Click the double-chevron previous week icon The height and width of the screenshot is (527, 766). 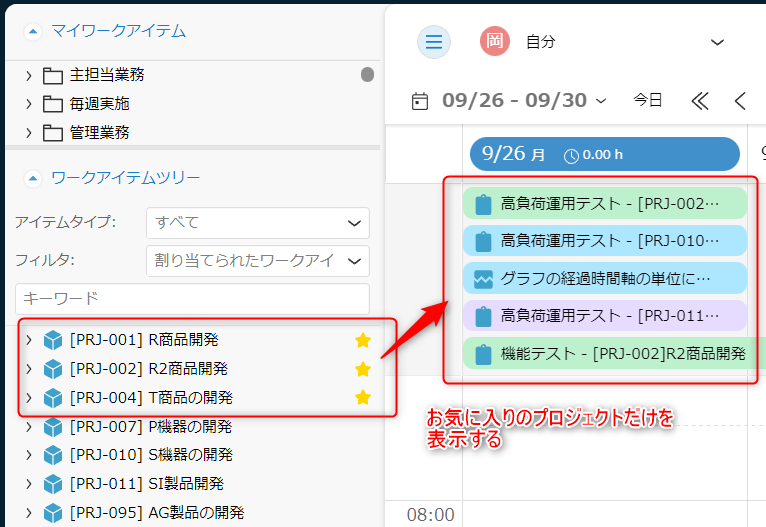pos(700,101)
